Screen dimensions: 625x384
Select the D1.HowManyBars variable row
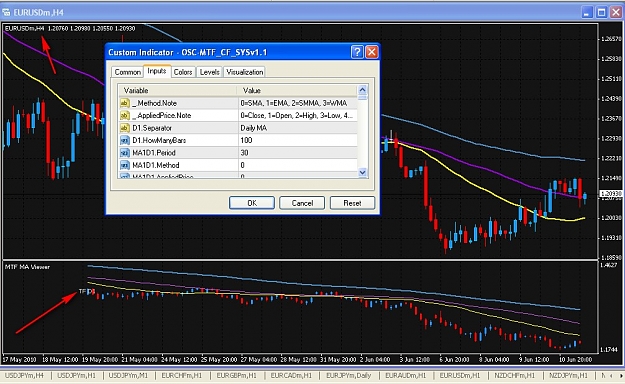click(238, 140)
